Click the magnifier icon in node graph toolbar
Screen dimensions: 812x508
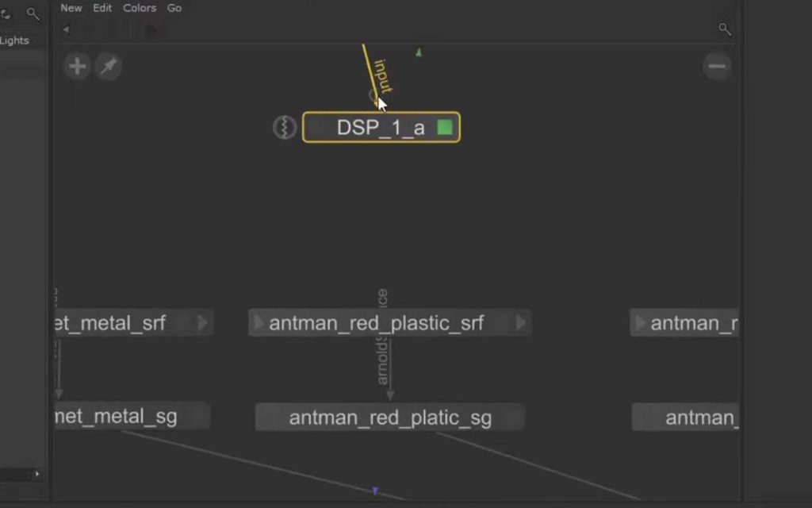(724, 29)
